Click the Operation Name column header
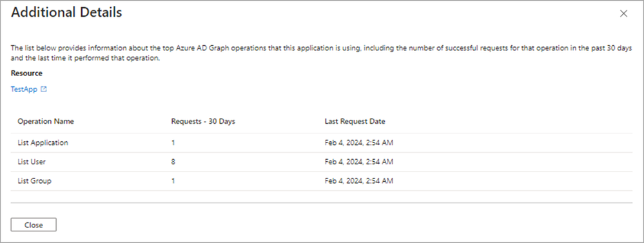This screenshot has height=243, width=644. pyautogui.click(x=46, y=121)
